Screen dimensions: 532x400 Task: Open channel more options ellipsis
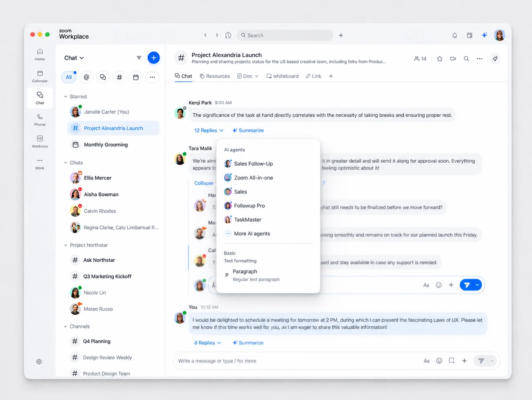(x=479, y=59)
